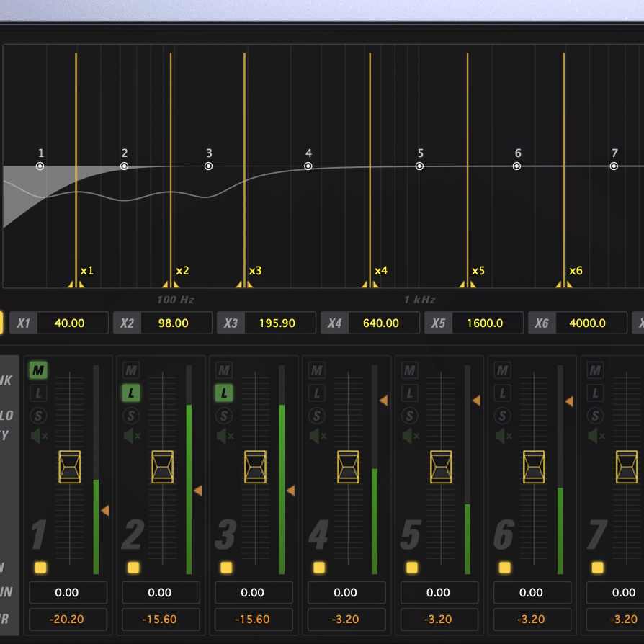Turn off the active M button on band 1
The width and height of the screenshot is (644, 644).
[38, 370]
